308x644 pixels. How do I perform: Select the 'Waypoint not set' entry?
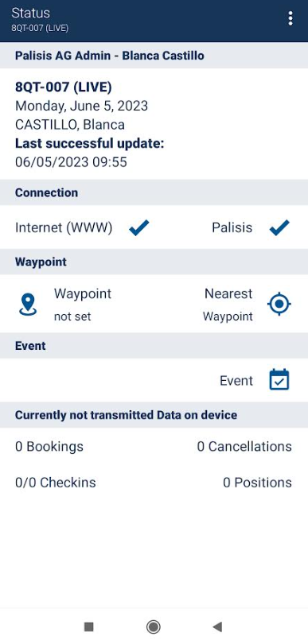pos(83,305)
